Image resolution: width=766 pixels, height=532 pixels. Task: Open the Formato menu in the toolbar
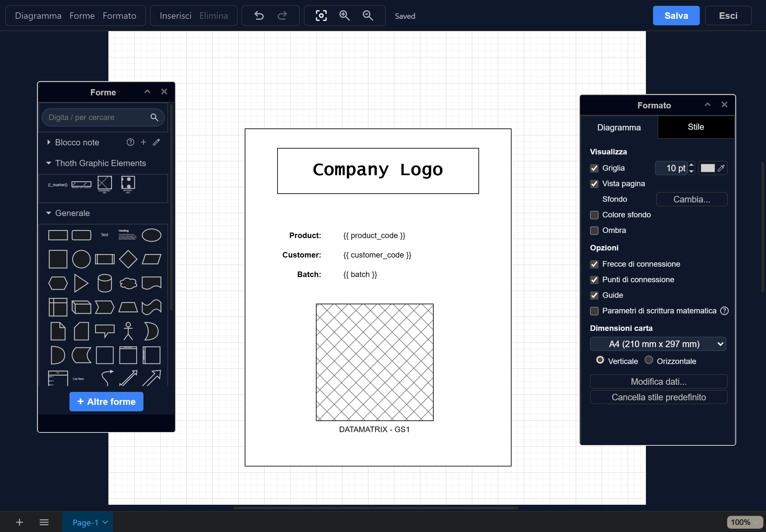coord(119,16)
